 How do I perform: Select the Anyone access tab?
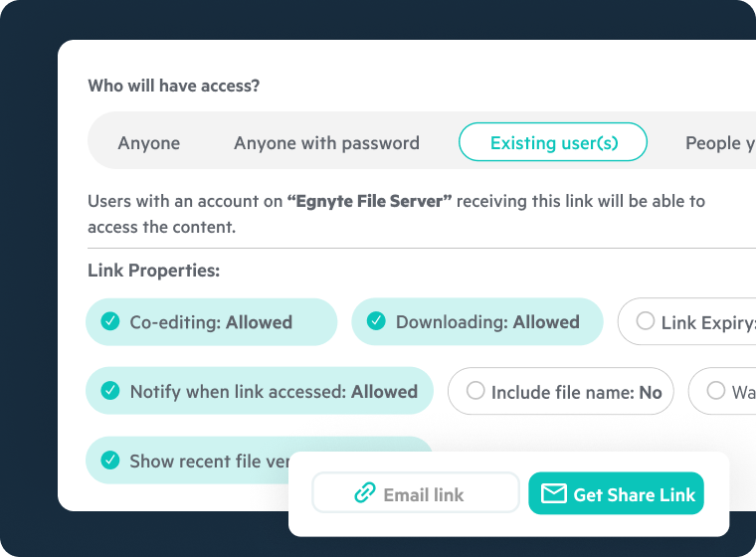[149, 143]
